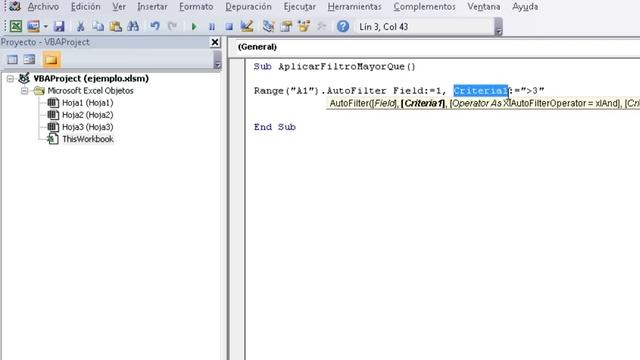Select Hoja1 (Hoja1) in project tree
The image size is (640, 360).
[87, 103]
